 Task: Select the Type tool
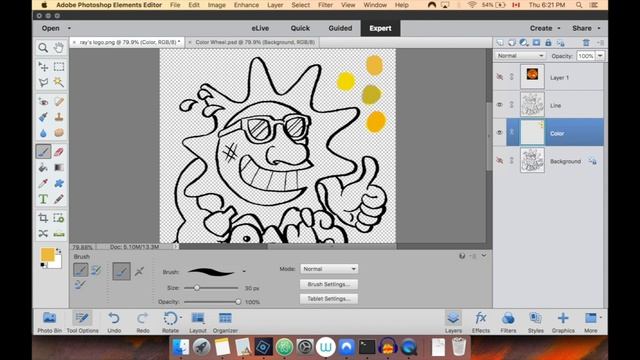tap(43, 199)
